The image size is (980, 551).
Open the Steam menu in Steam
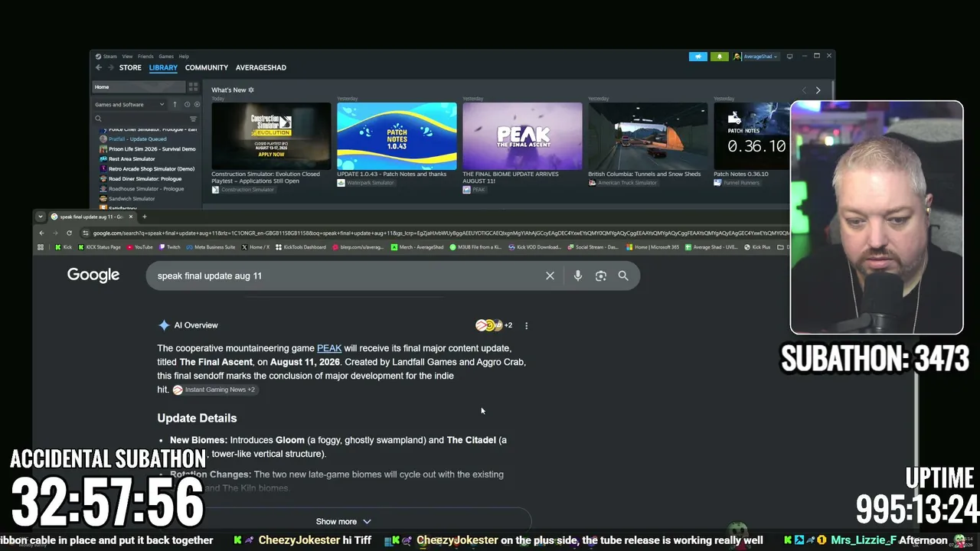coord(109,57)
